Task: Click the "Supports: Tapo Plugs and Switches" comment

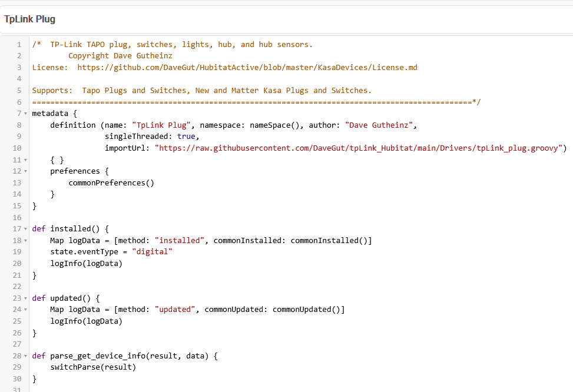Action: click(202, 90)
